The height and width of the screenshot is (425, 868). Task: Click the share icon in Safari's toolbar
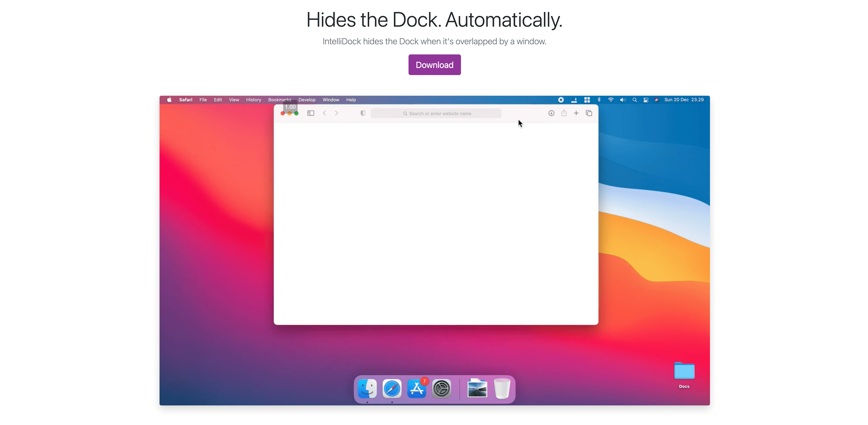point(564,113)
